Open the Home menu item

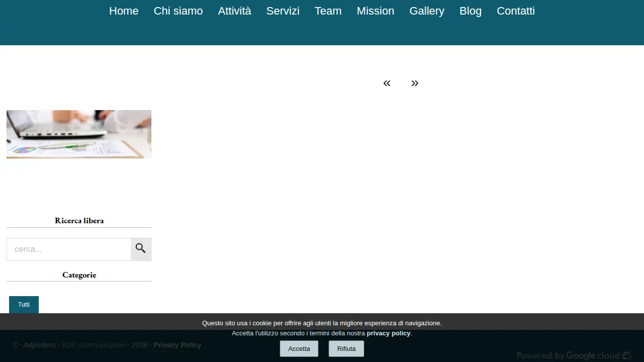124,11
